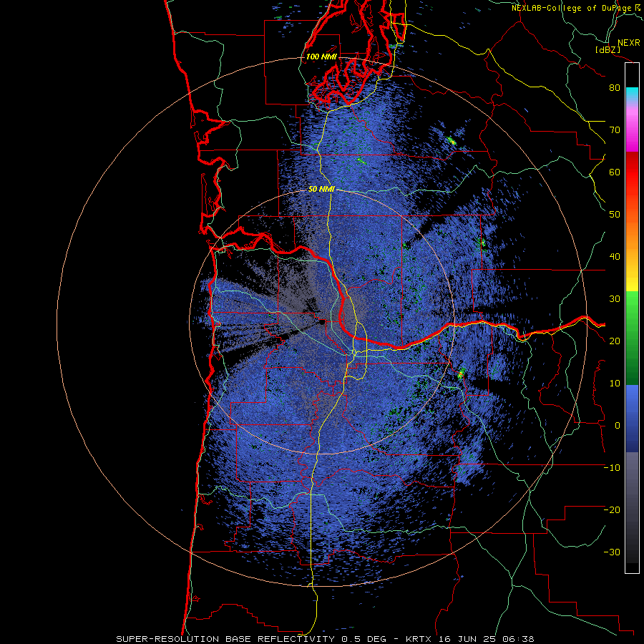Click the KRTX station ID in caption
This screenshot has width=644, height=644.
click(419, 639)
